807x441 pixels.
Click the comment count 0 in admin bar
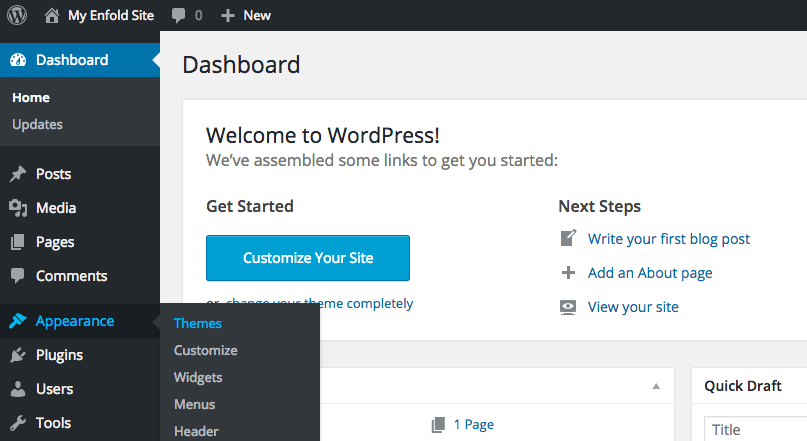tap(199, 15)
